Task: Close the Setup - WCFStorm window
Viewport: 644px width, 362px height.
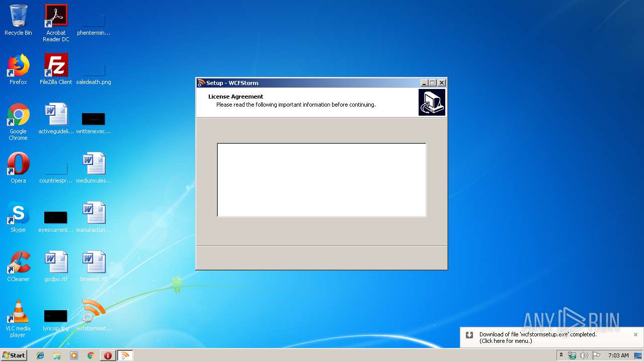Action: 442,83
